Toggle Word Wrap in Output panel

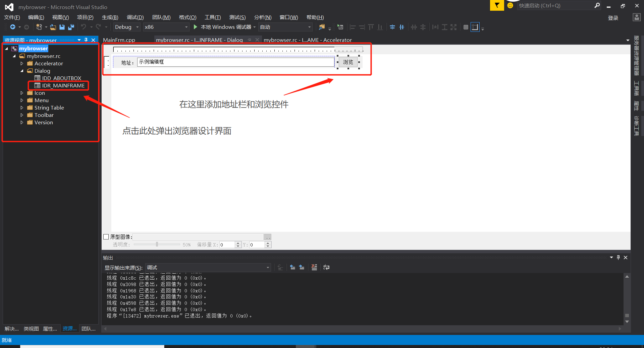pyautogui.click(x=326, y=267)
